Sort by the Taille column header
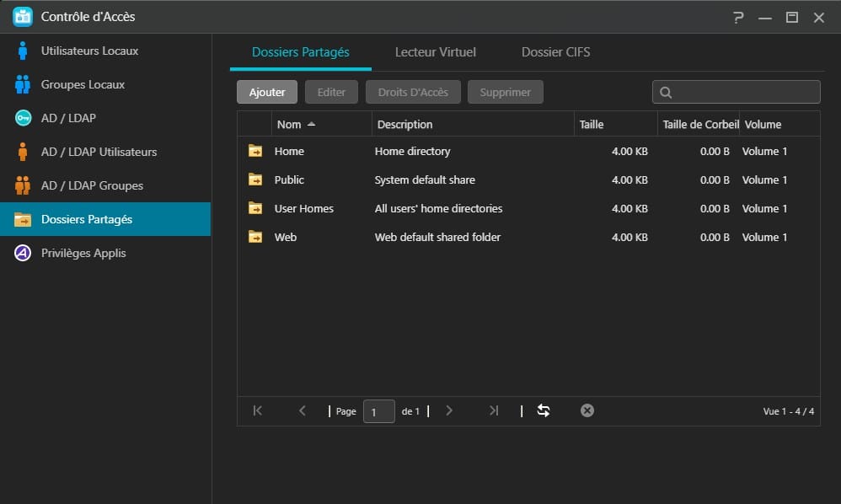This screenshot has height=504, width=841. (x=592, y=124)
